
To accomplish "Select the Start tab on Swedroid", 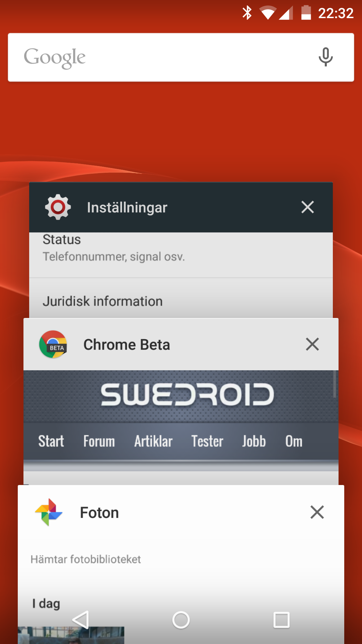I will click(51, 441).
